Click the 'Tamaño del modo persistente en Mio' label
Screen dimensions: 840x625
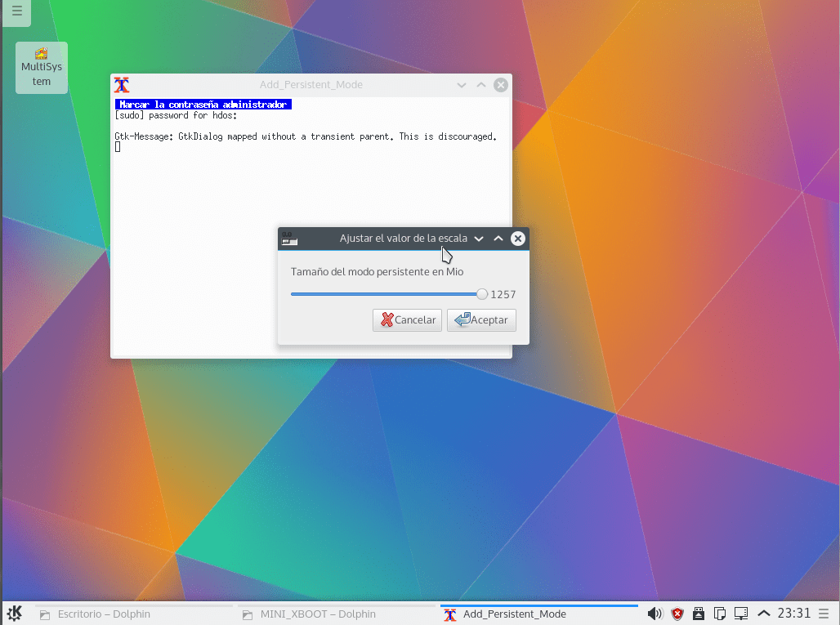(x=378, y=271)
